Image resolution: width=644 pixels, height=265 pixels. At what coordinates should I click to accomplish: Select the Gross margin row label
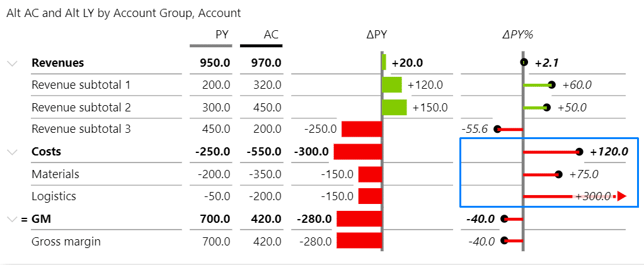[66, 241]
